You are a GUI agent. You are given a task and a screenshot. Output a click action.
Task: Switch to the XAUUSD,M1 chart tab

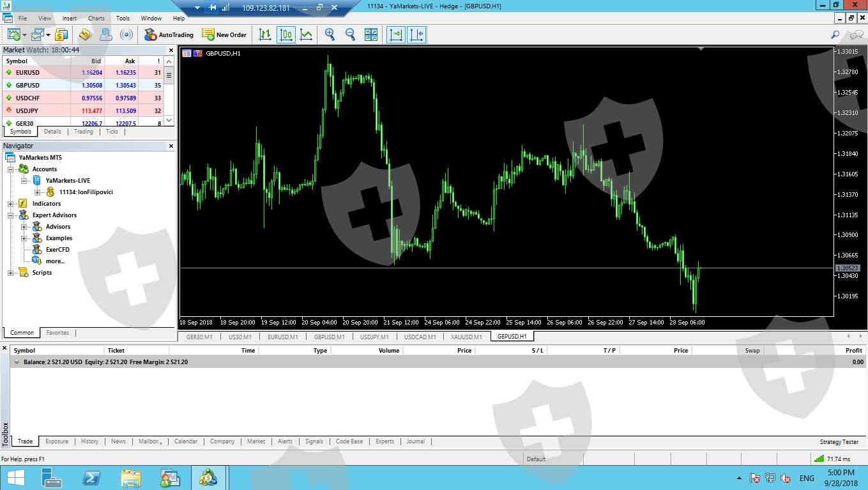click(466, 337)
